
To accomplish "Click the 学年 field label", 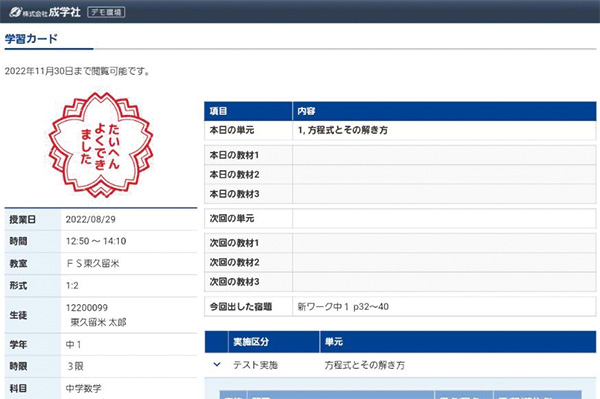I will pyautogui.click(x=18, y=344).
